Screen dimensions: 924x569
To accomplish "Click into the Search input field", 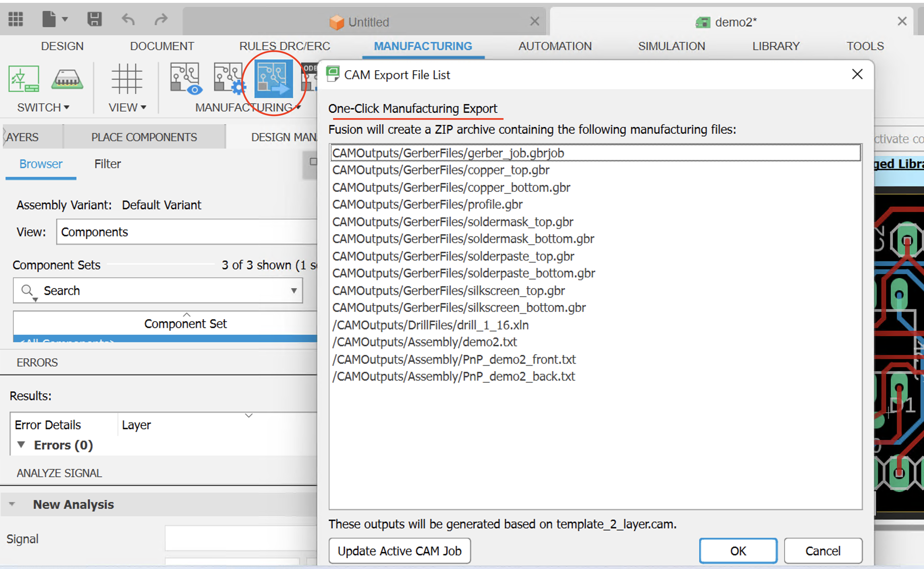I will pyautogui.click(x=158, y=291).
